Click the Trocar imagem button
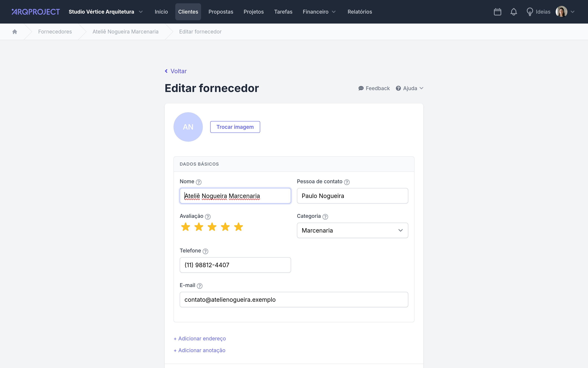This screenshot has height=368, width=588. tap(235, 127)
